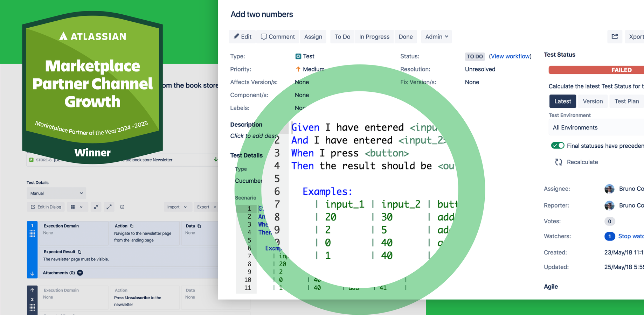The width and height of the screenshot is (644, 315).
Task: Copy step 1 Expected Result icon
Action: (x=79, y=252)
